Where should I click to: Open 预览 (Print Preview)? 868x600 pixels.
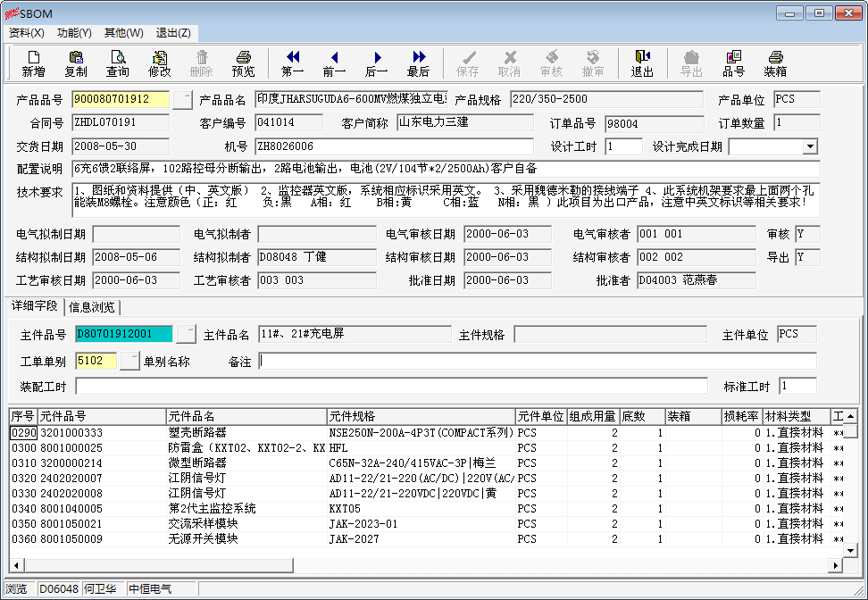pyautogui.click(x=243, y=63)
